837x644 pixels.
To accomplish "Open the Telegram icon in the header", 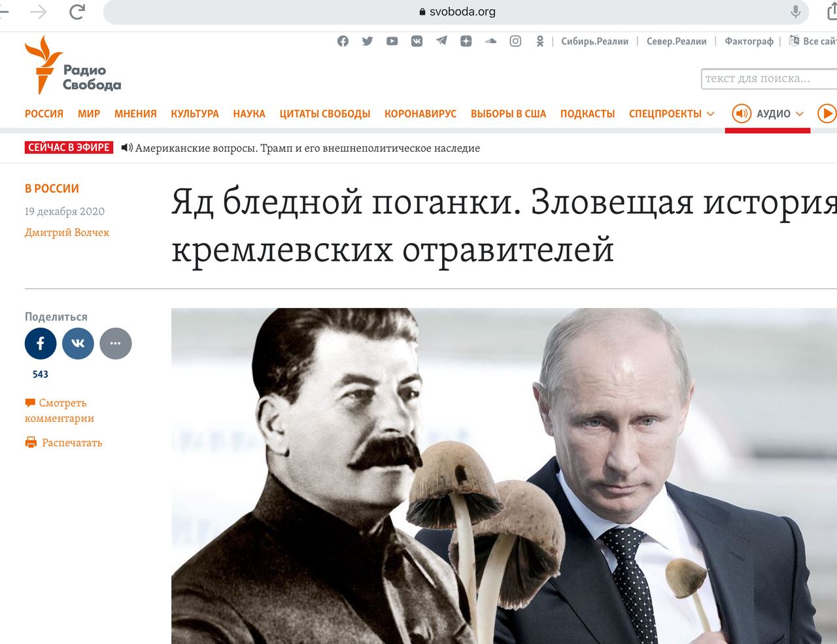I will (441, 41).
